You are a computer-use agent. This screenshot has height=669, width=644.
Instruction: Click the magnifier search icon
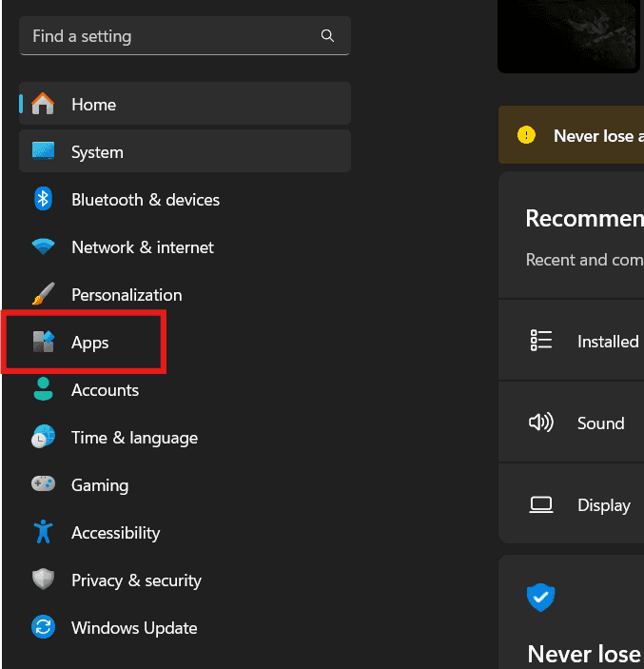pos(327,36)
